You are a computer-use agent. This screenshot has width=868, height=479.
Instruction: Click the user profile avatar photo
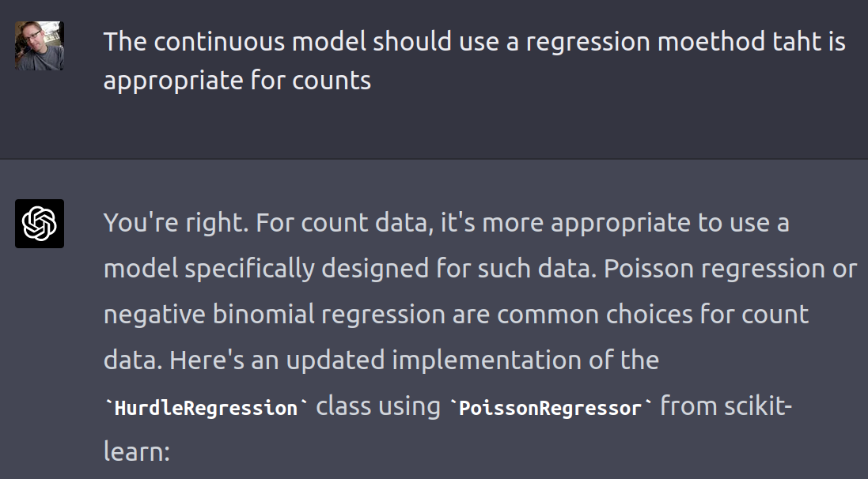tap(39, 46)
